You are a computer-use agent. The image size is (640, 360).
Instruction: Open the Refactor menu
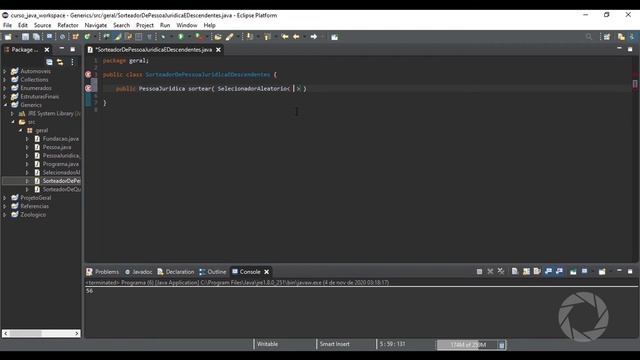[68, 25]
